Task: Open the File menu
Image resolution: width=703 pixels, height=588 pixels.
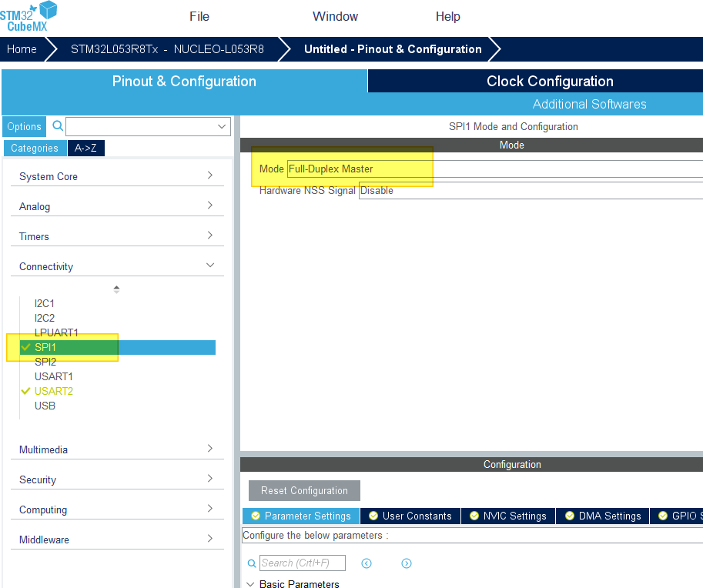Action: pos(199,17)
